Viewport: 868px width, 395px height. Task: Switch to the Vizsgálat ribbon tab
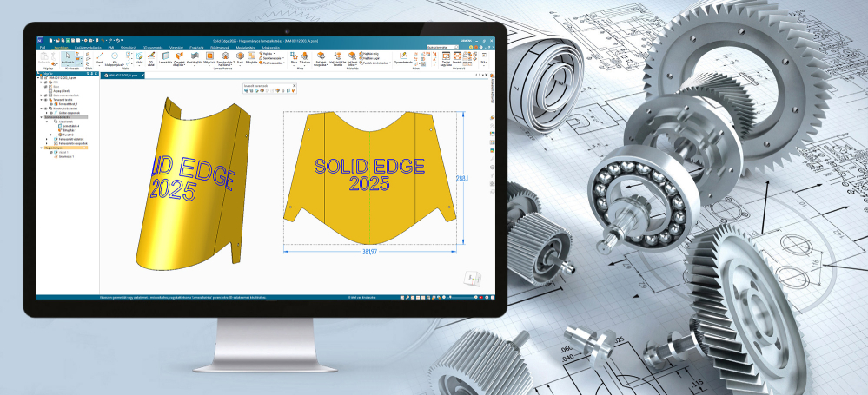pyautogui.click(x=176, y=48)
